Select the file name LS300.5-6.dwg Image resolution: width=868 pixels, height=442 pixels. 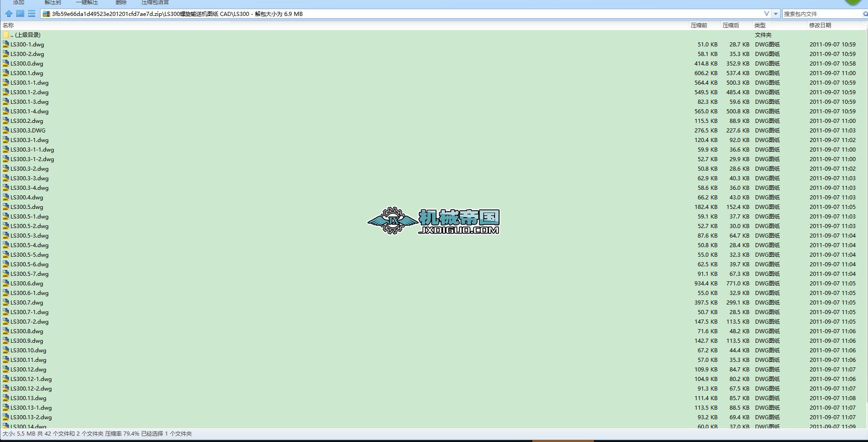(x=30, y=264)
